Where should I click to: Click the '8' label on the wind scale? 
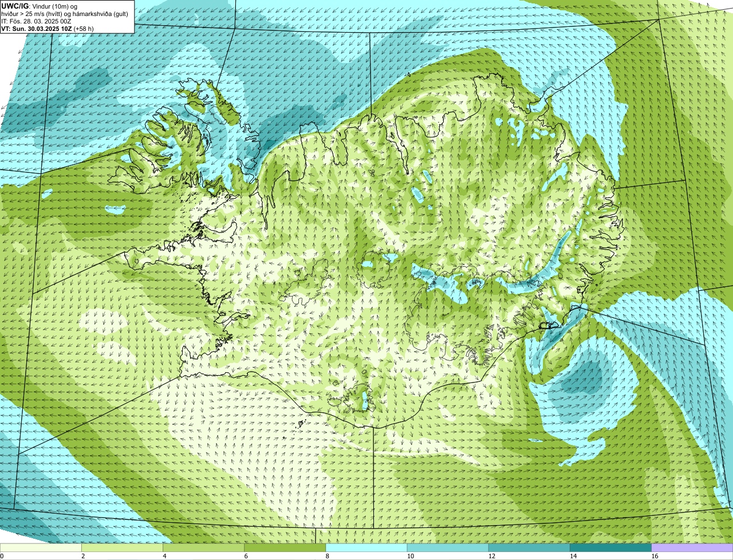coord(328,556)
